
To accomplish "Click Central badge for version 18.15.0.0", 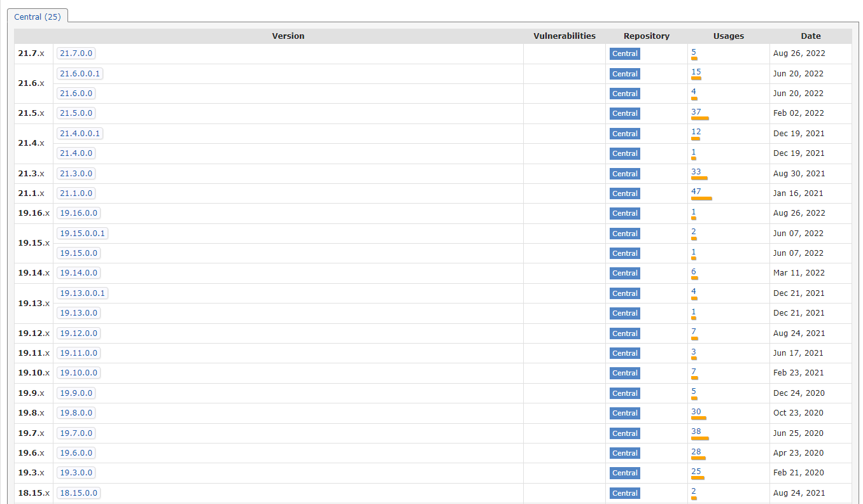I will pyautogui.click(x=625, y=493).
